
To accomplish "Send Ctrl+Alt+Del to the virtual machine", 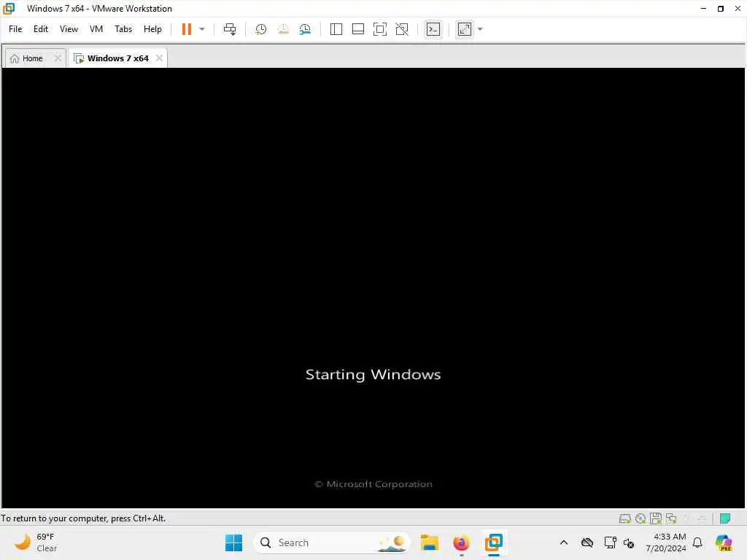I will pos(230,29).
